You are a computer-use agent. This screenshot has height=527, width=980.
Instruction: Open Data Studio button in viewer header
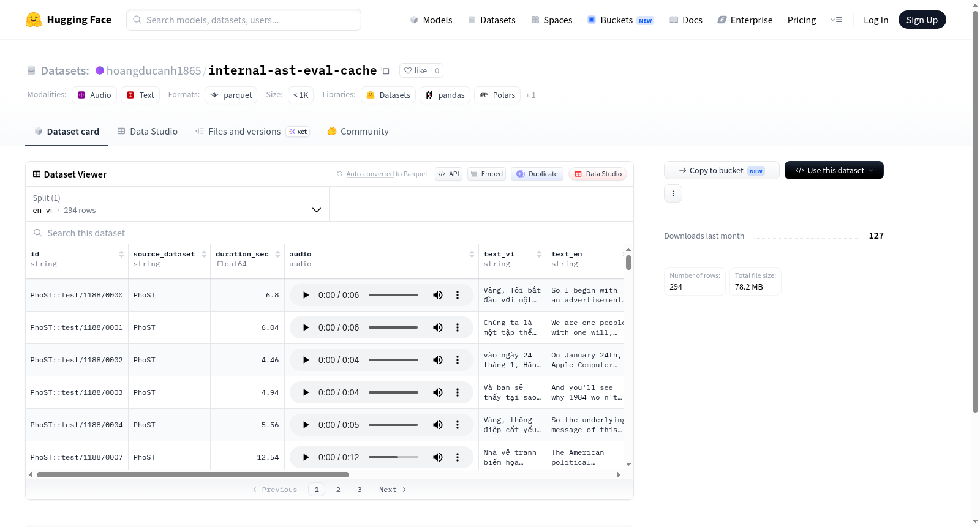click(x=598, y=174)
